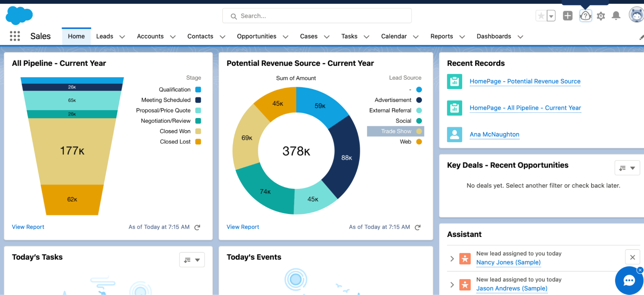Click the 74K Social donut segment
This screenshot has height=295, width=644.
pyautogui.click(x=265, y=192)
